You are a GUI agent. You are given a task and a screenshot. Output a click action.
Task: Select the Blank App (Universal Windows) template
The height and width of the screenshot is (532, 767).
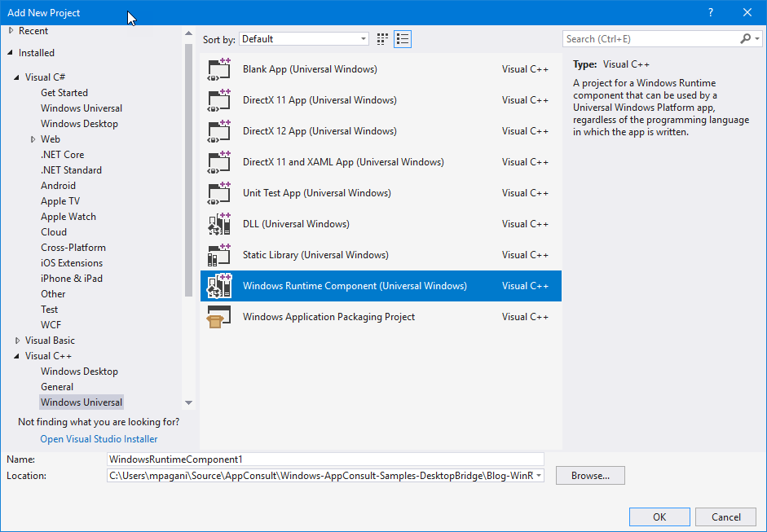pos(310,69)
